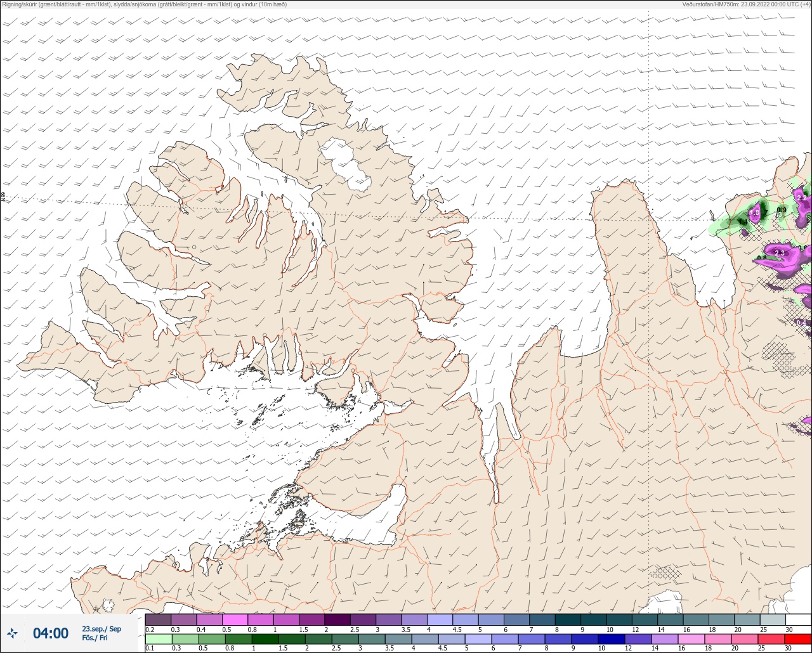Screen dimensions: 812x653
Task: Click the 1.8 precipitation value on map
Action: point(754,212)
